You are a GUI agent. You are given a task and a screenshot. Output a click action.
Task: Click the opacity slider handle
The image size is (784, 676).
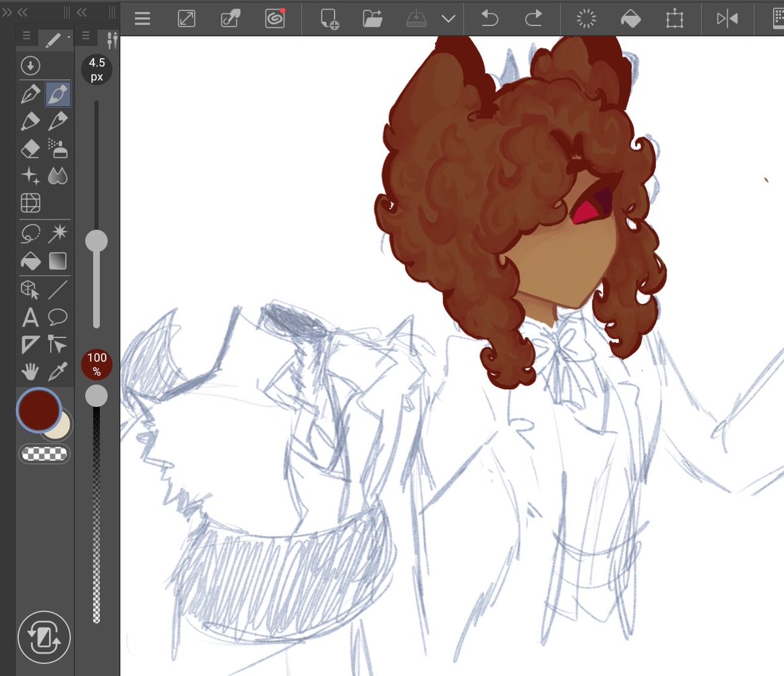click(x=97, y=395)
